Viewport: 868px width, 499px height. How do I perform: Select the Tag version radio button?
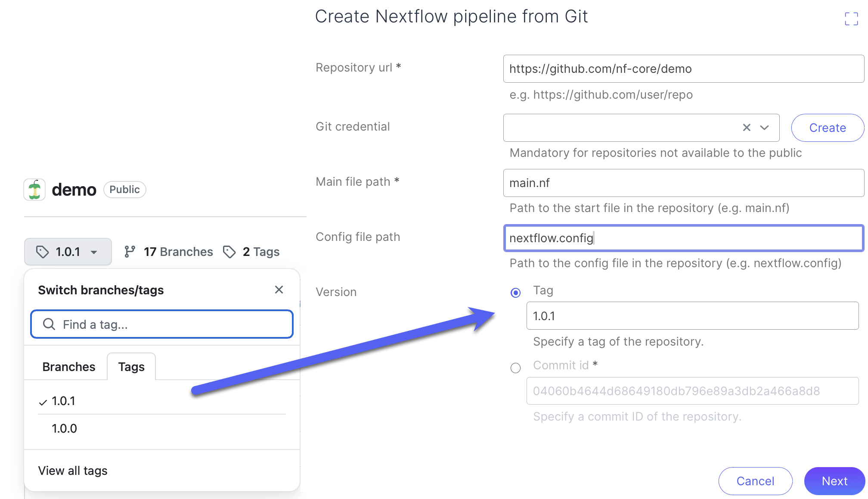(x=515, y=293)
